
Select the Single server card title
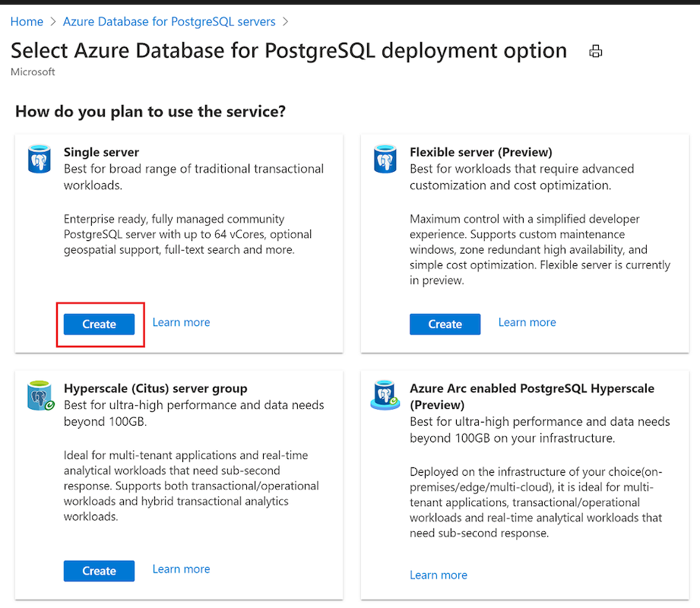pos(101,152)
